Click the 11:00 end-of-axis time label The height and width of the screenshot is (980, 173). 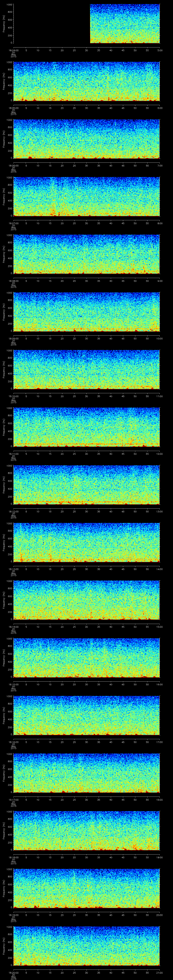tap(160, 396)
